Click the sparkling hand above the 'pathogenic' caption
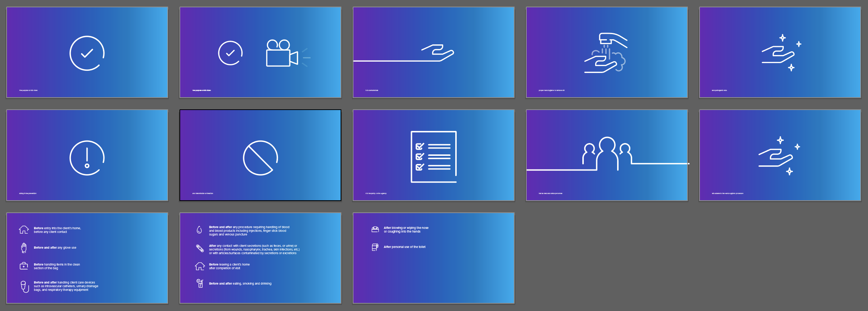The width and height of the screenshot is (868, 311). (x=781, y=53)
